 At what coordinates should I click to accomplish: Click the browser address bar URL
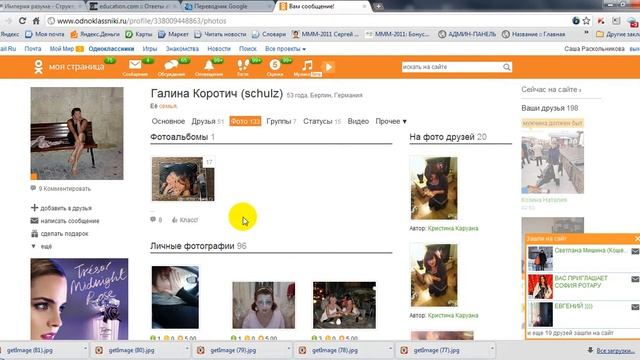[141, 21]
